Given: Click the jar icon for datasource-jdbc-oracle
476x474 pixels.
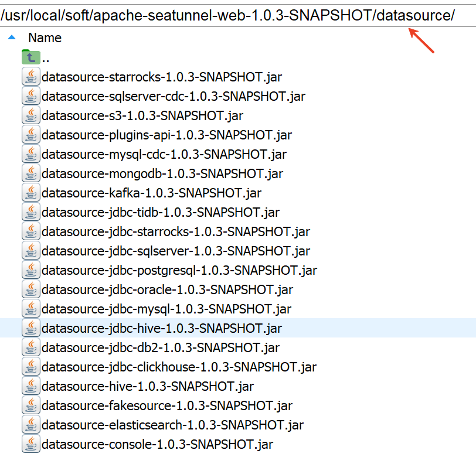Looking at the screenshot, I should click(x=31, y=289).
